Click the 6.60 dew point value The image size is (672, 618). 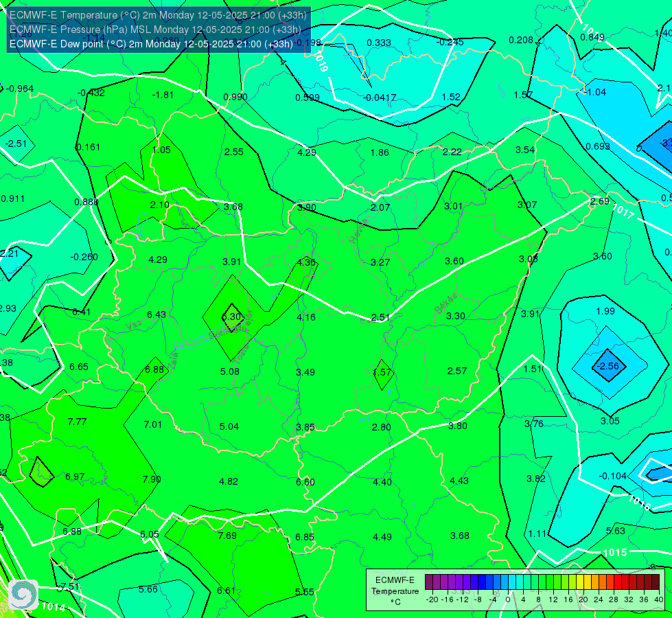[305, 482]
